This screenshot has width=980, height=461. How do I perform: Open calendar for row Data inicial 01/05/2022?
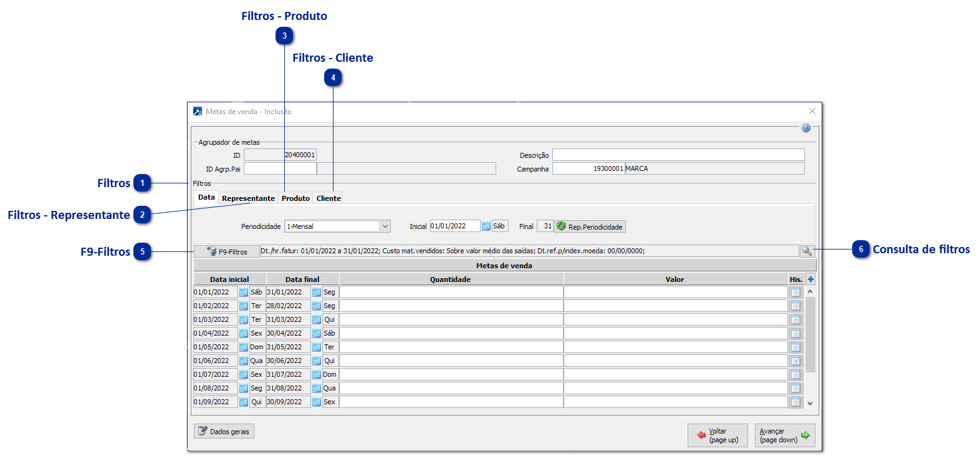[244, 347]
